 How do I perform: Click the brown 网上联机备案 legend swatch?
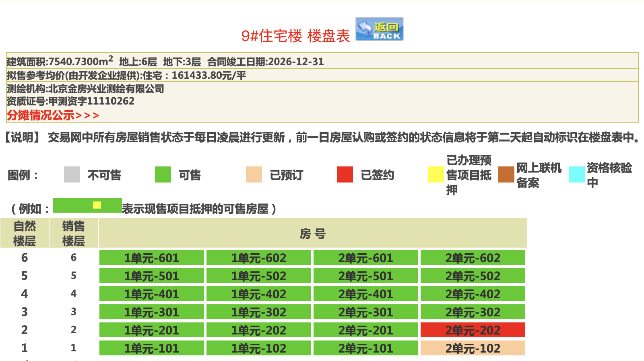pos(506,174)
